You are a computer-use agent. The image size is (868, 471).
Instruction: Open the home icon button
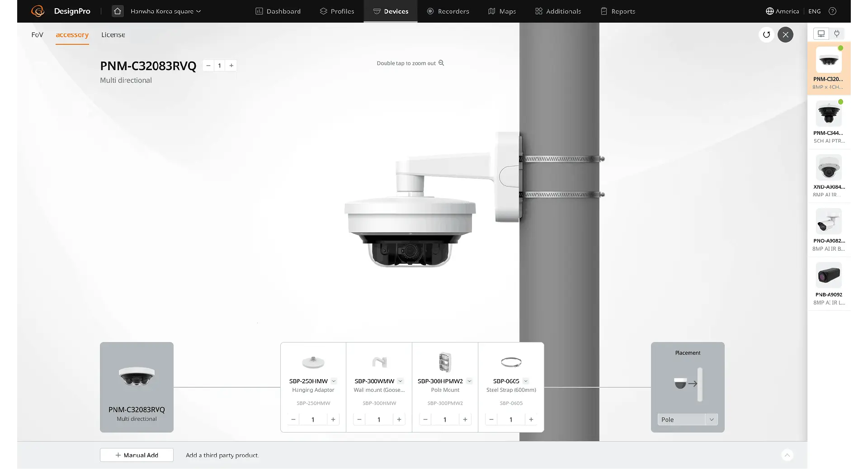point(118,11)
